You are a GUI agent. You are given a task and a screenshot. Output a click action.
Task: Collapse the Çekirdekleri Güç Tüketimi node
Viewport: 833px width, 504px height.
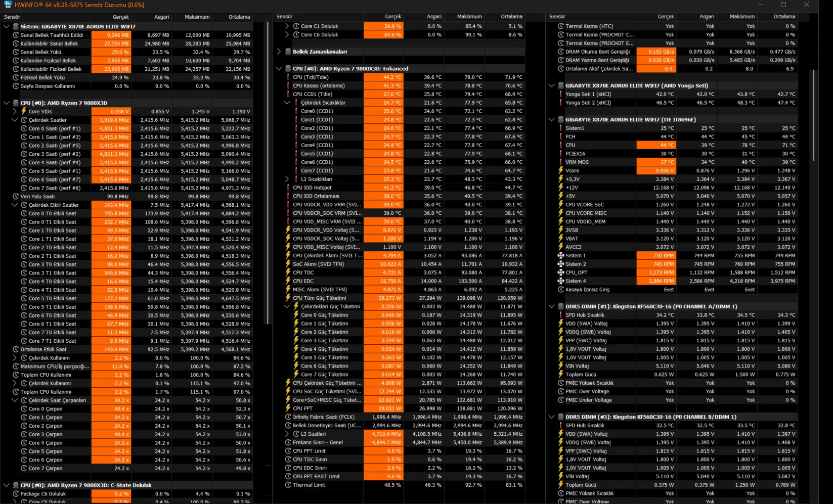(287, 306)
